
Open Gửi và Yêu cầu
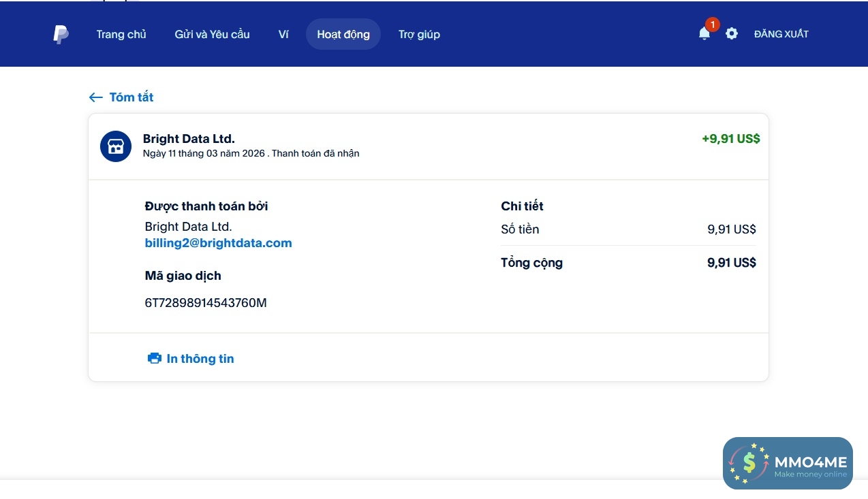click(212, 34)
